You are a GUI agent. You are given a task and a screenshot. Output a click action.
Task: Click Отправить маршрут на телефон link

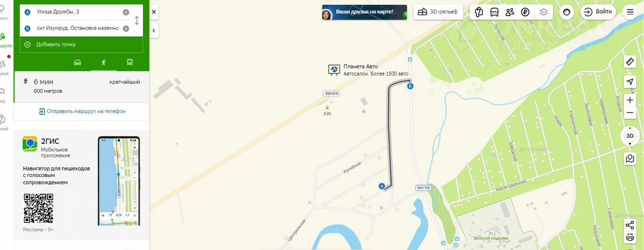pos(82,111)
